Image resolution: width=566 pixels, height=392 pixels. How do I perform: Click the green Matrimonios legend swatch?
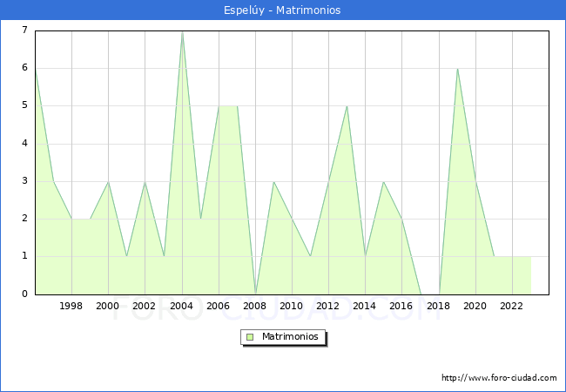click(x=250, y=337)
